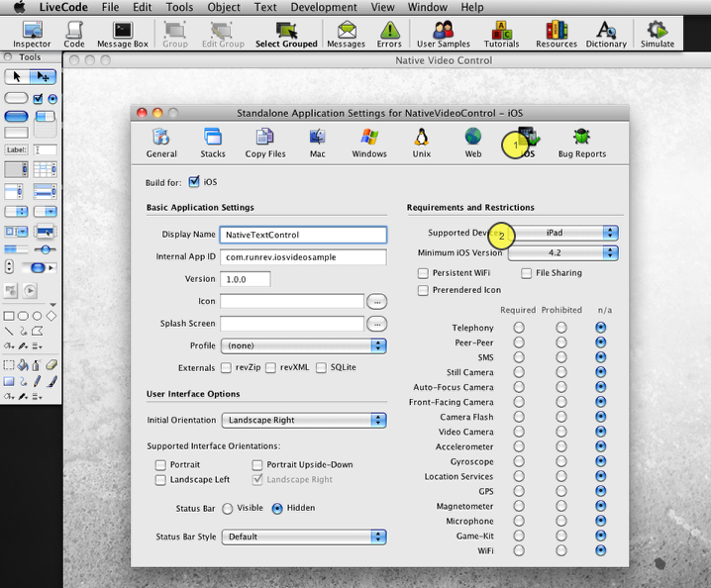This screenshot has height=588, width=711.
Task: Switch to the Stacks settings pane
Action: 213,144
